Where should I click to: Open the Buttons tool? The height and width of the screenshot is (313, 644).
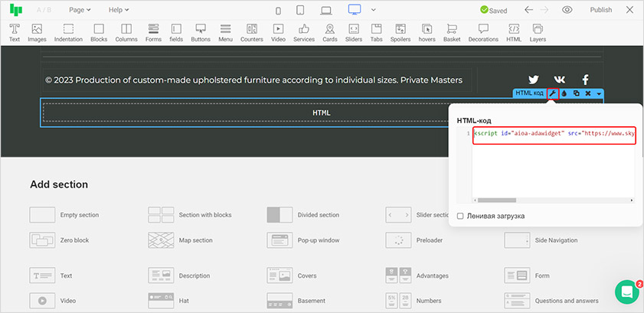[x=201, y=33]
